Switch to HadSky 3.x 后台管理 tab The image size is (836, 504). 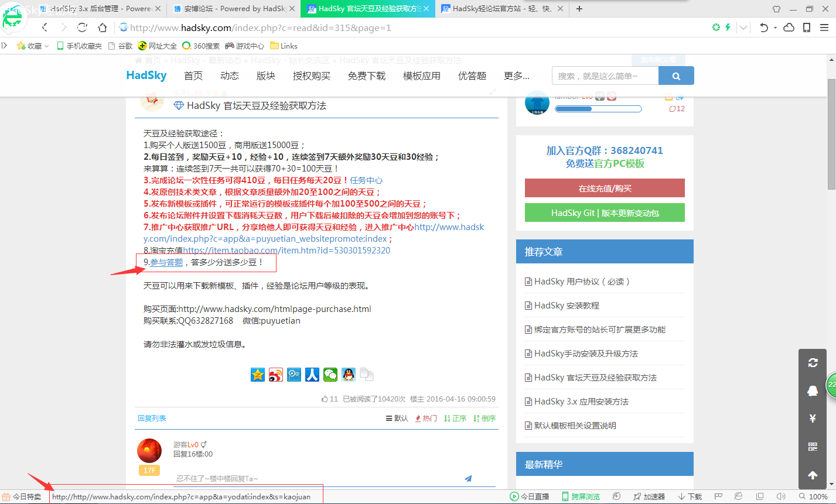point(100,9)
